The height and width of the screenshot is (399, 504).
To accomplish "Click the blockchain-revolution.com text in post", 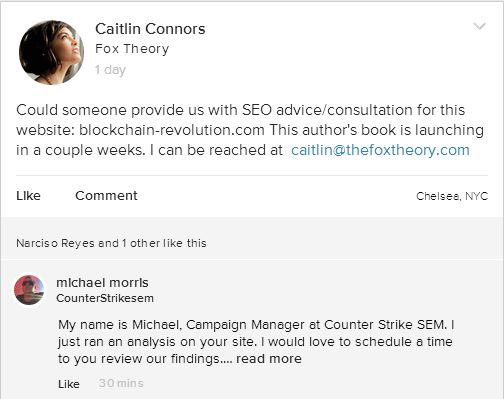I will tap(172, 130).
